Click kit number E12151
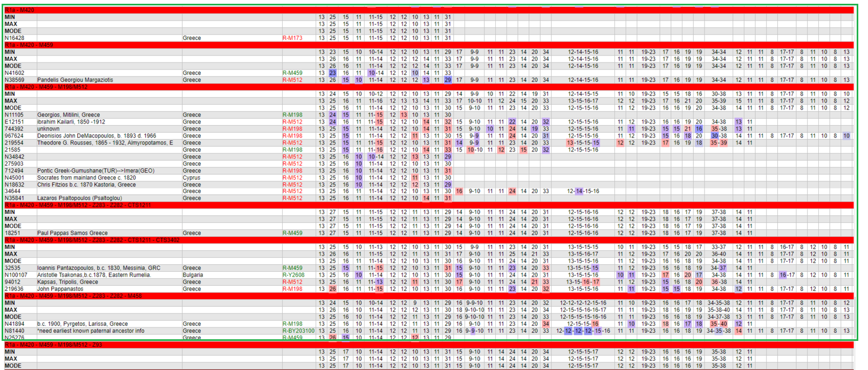The image size is (868, 370). [15, 122]
